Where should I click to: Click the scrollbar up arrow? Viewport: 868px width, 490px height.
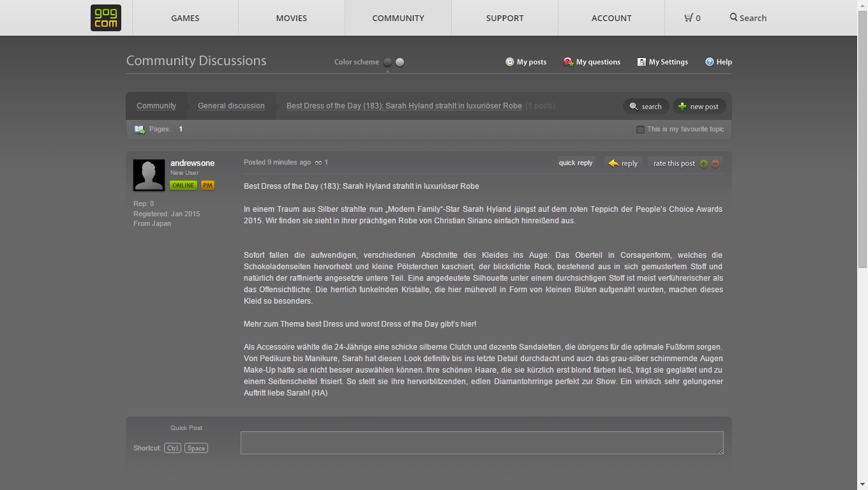pos(862,5)
